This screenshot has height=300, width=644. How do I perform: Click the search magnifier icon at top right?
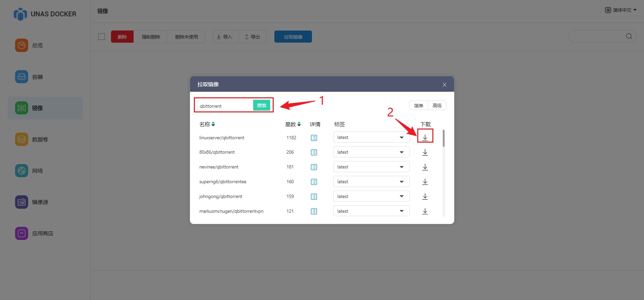[629, 36]
